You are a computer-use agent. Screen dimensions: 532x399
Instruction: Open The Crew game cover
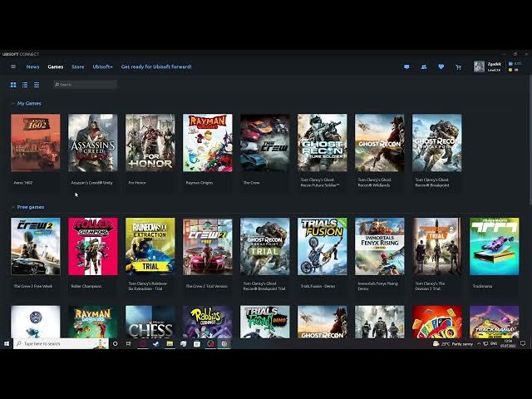click(x=264, y=143)
